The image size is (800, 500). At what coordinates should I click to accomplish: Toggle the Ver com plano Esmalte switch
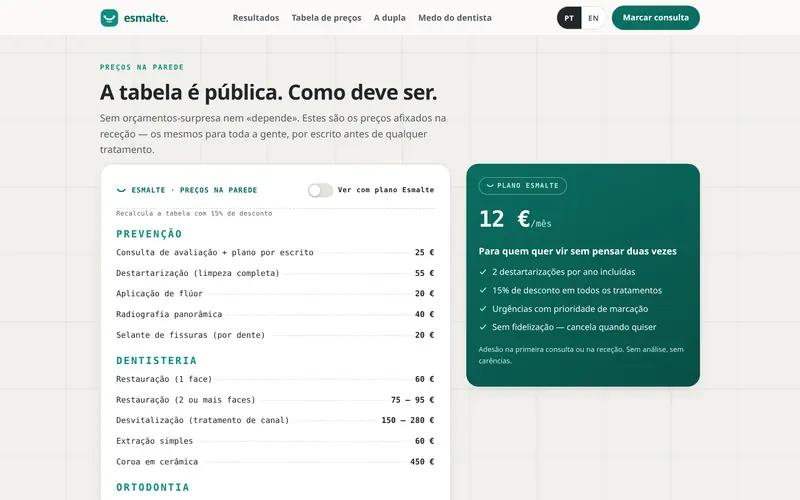coord(320,190)
